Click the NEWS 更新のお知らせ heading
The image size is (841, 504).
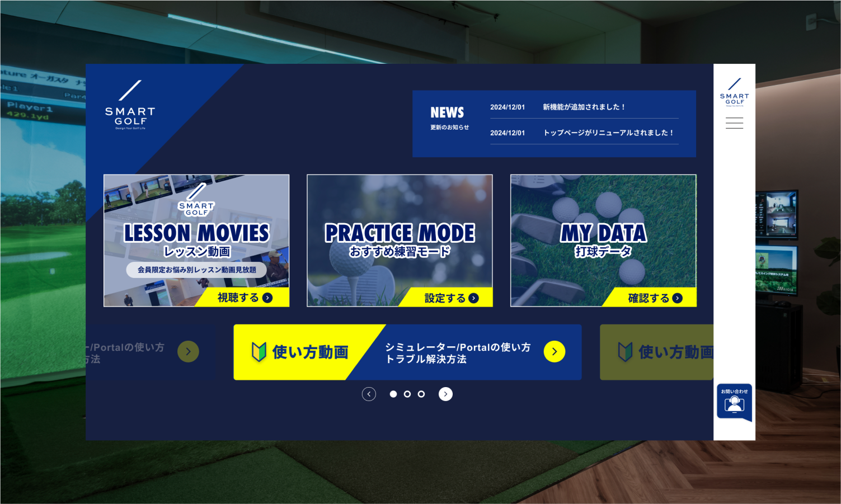coord(449,118)
